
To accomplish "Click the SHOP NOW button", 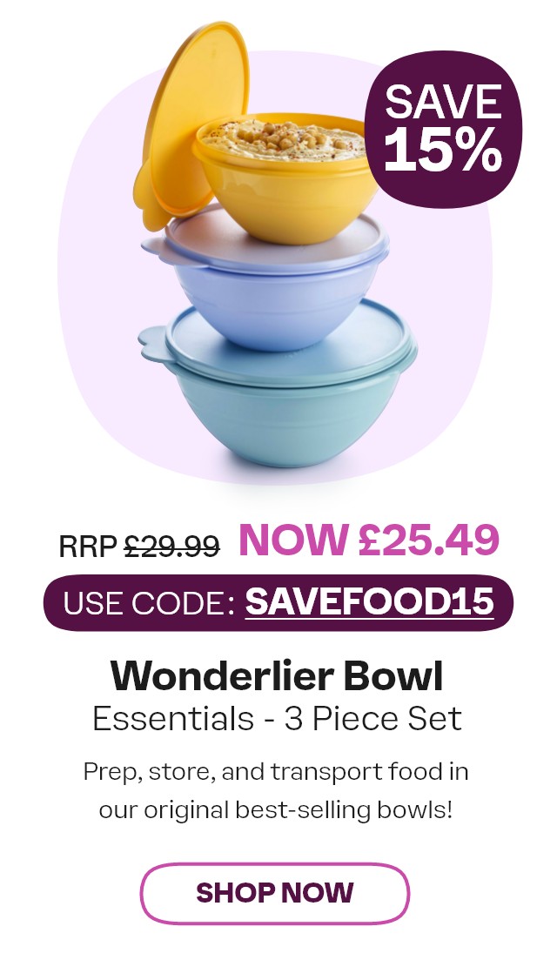I will pos(274,893).
